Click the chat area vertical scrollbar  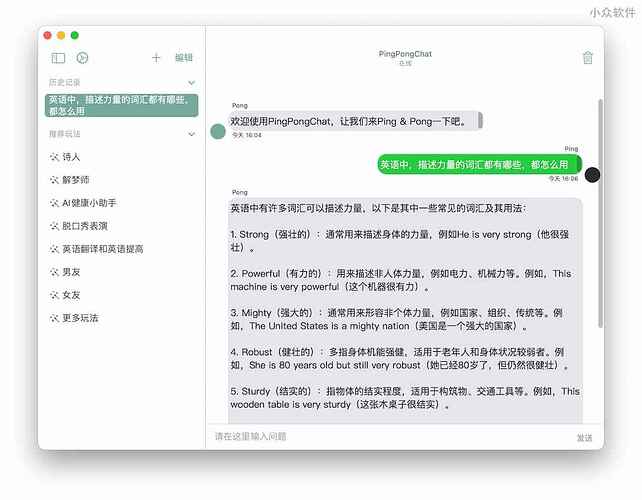[600, 213]
